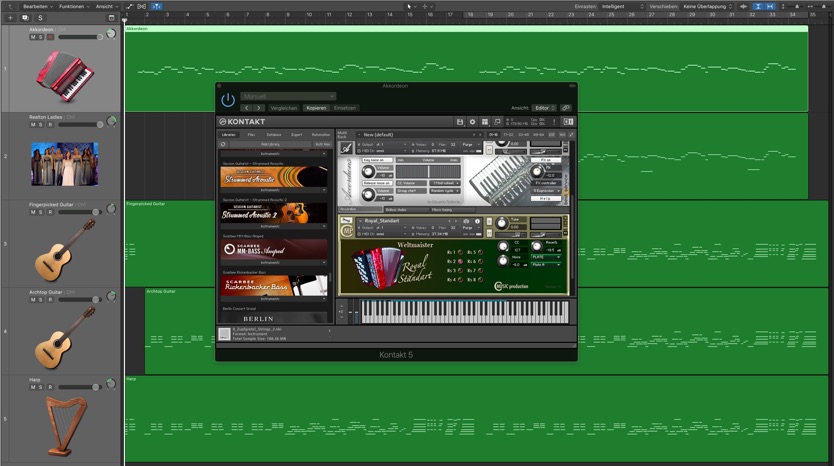Open the Ansicht Editor dropdown
The height and width of the screenshot is (466, 834).
coord(545,108)
